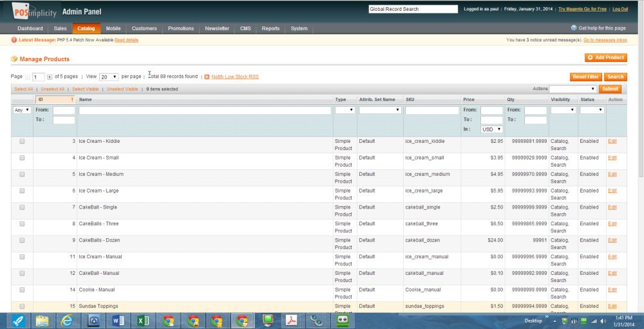
Task: Click the help question mark icon
Action: [x=574, y=28]
